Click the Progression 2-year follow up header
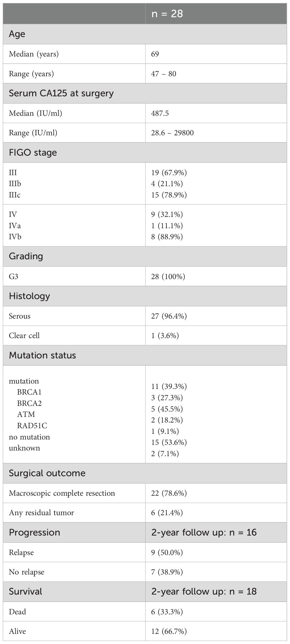 pos(204,532)
